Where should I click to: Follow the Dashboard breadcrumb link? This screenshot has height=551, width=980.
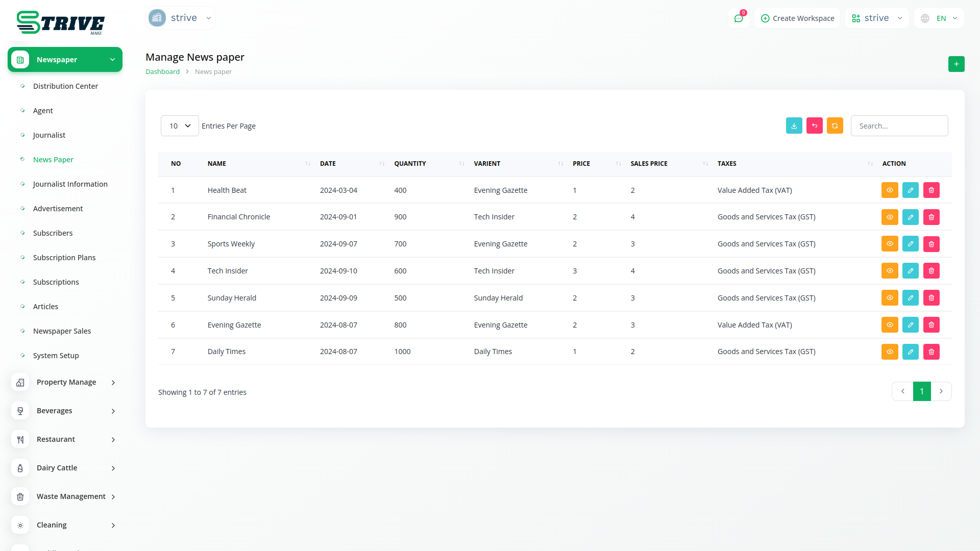tap(162, 72)
